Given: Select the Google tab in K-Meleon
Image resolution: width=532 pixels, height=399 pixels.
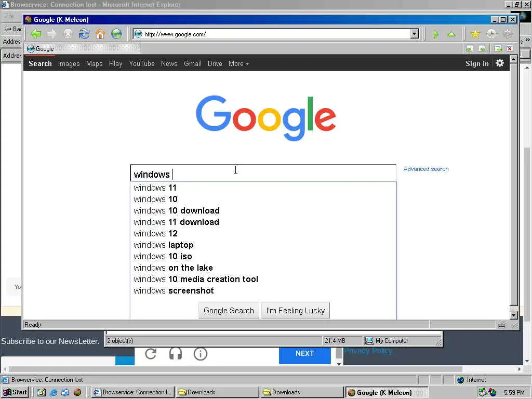Looking at the screenshot, I should click(83, 49).
